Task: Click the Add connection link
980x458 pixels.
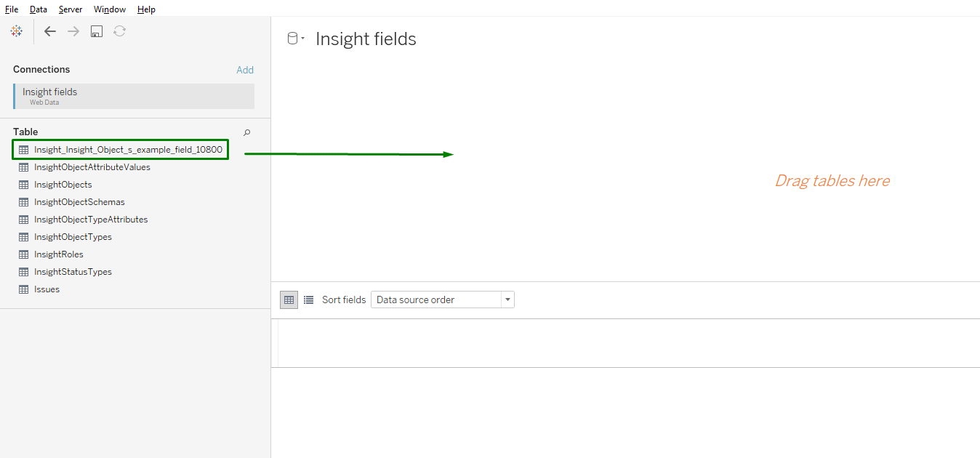Action: point(245,70)
